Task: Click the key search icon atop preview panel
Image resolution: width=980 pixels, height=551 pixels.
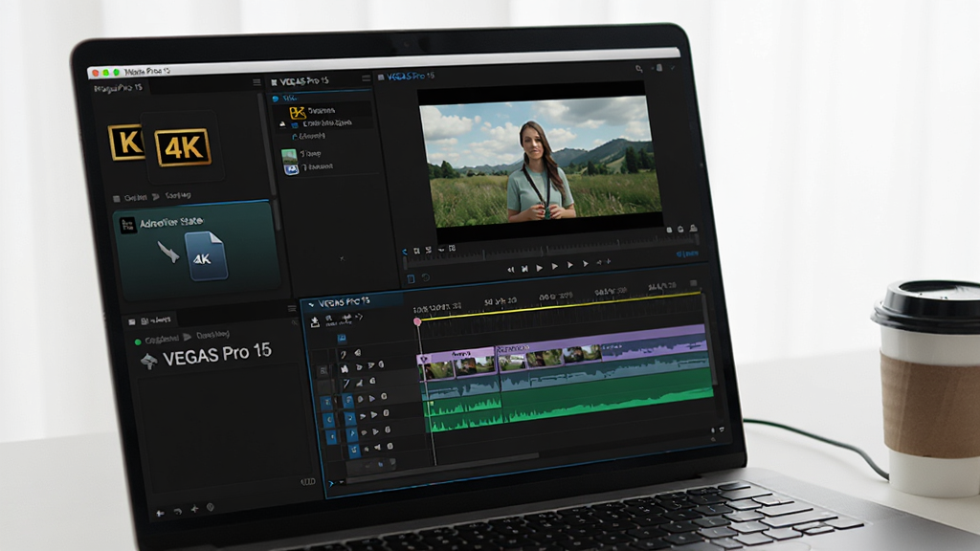Action: [638, 69]
